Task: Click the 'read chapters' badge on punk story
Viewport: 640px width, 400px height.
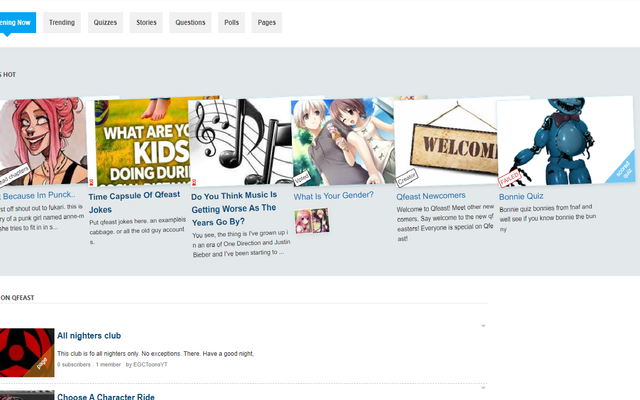Action: pyautogui.click(x=15, y=174)
